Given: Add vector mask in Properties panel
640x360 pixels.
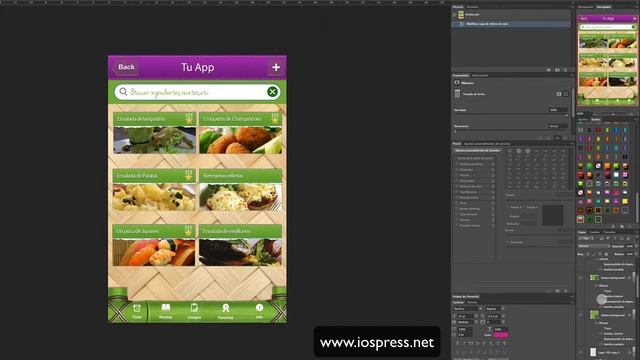Looking at the screenshot, I should tap(566, 94).
